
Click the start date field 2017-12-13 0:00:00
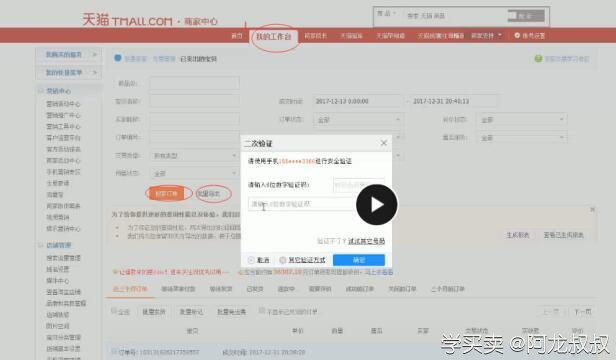(x=357, y=101)
